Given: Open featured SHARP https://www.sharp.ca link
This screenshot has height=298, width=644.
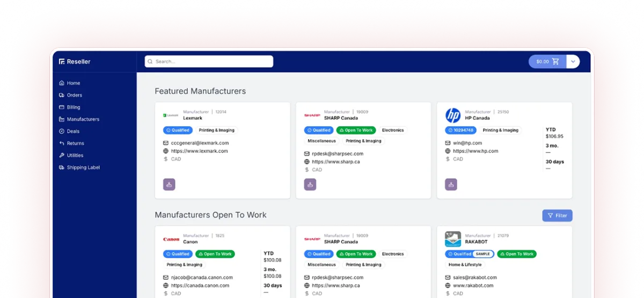Looking at the screenshot, I should click(x=336, y=162).
